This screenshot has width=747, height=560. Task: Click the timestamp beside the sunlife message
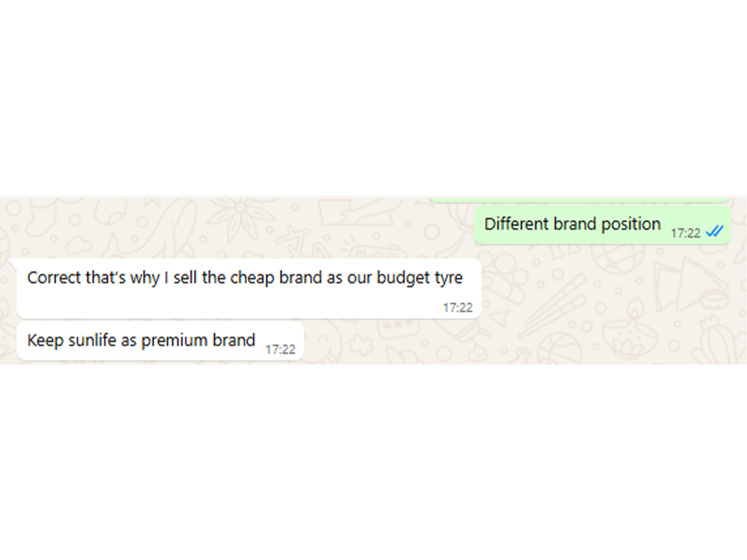(x=280, y=350)
